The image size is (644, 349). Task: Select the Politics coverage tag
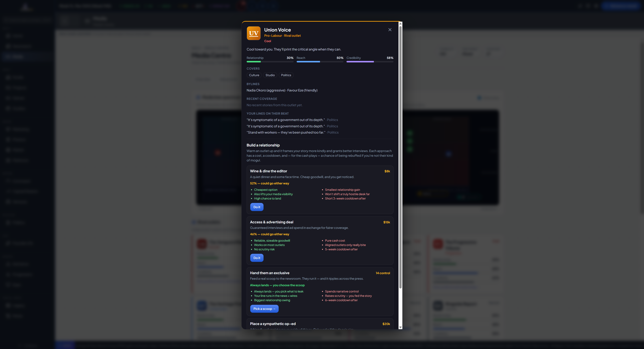[286, 75]
